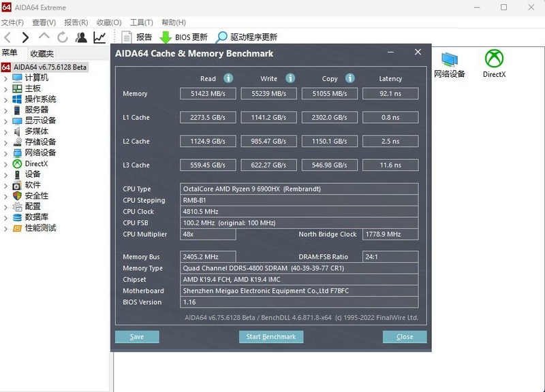
Task: Select 主板 in the sidebar tree
Action: coord(33,88)
